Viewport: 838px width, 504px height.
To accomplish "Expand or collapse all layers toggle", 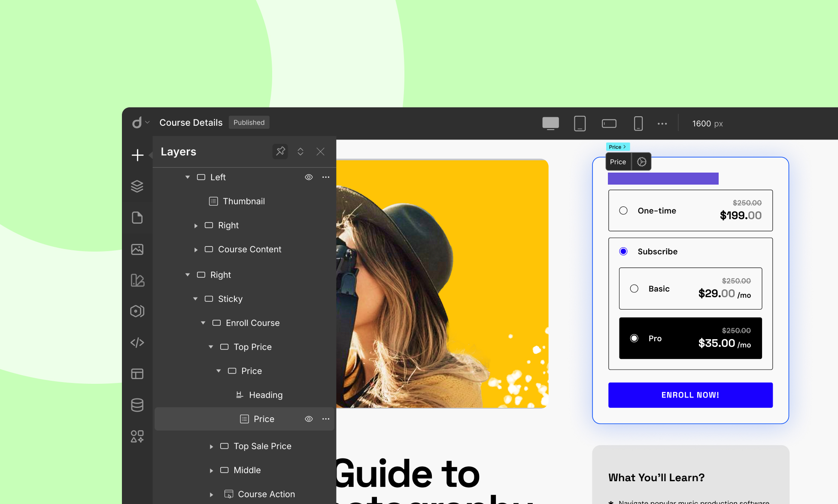I will tap(301, 152).
